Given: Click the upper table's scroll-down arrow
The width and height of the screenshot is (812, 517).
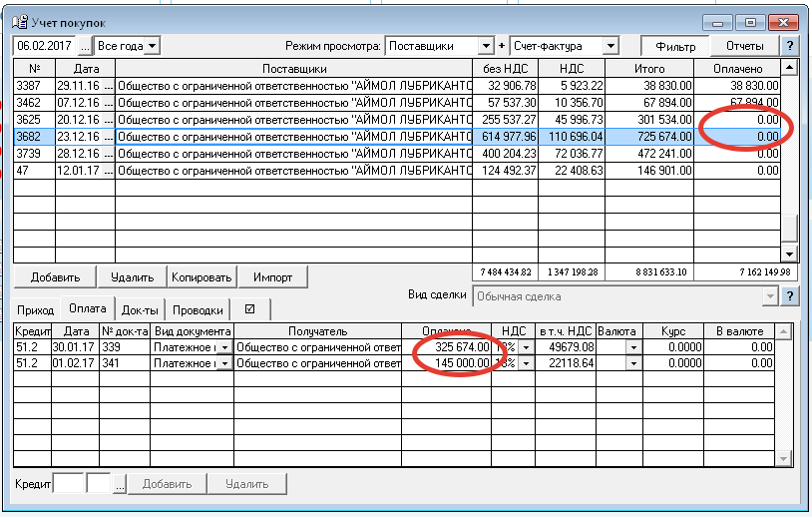Looking at the screenshot, I should tap(789, 255).
